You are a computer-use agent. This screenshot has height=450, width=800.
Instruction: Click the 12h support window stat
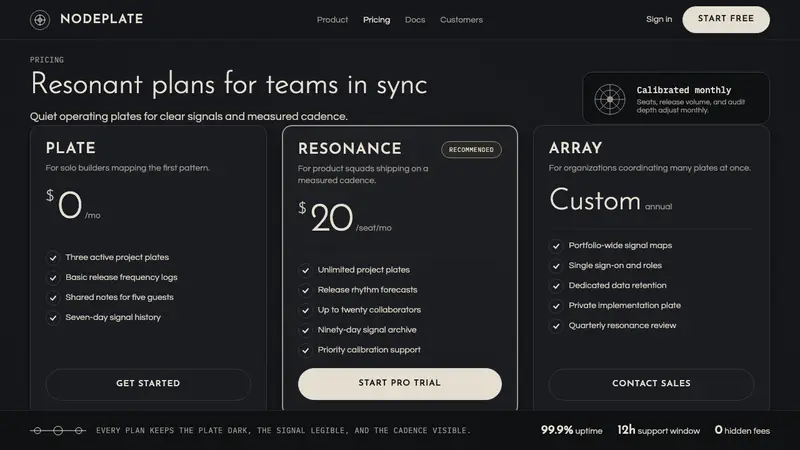tap(659, 431)
